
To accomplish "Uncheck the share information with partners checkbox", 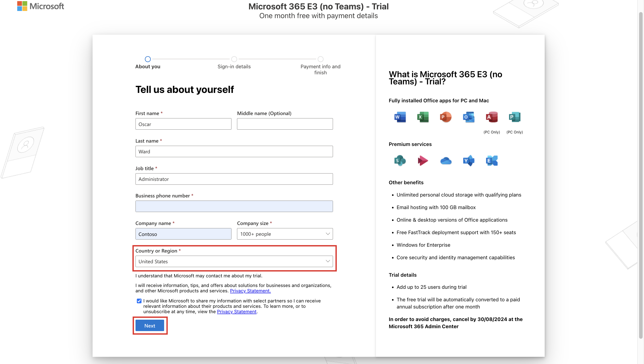I will (139, 301).
